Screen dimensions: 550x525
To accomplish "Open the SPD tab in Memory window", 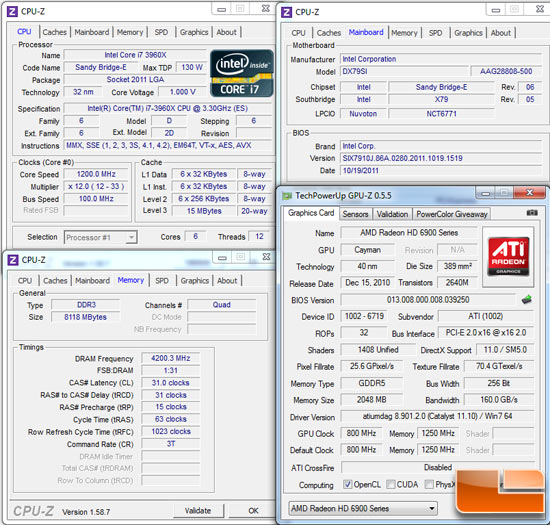I will 162,281.
